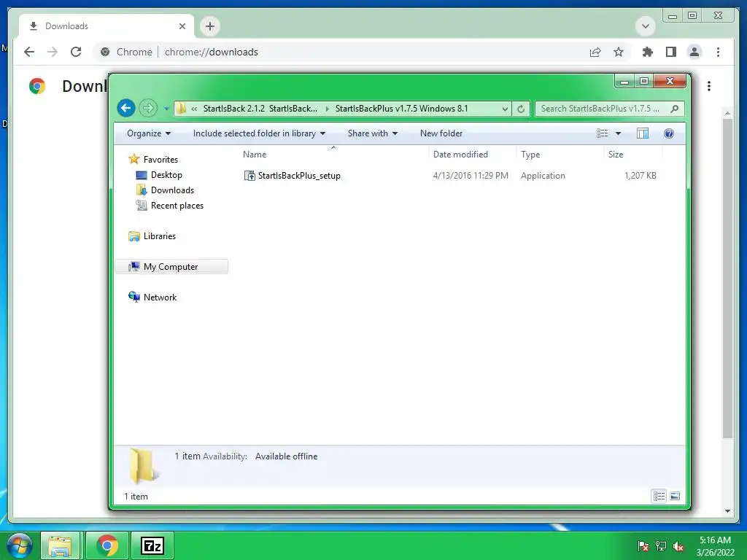
Task: Open Chrome's three-dot main menu
Action: coord(718,52)
